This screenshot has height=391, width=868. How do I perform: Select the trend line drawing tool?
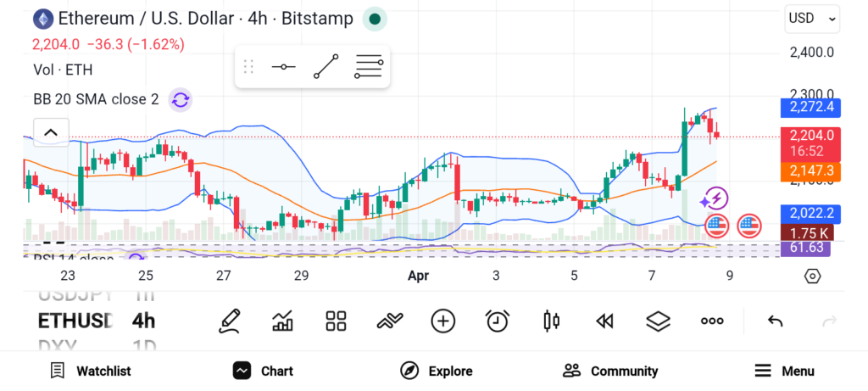[325, 67]
